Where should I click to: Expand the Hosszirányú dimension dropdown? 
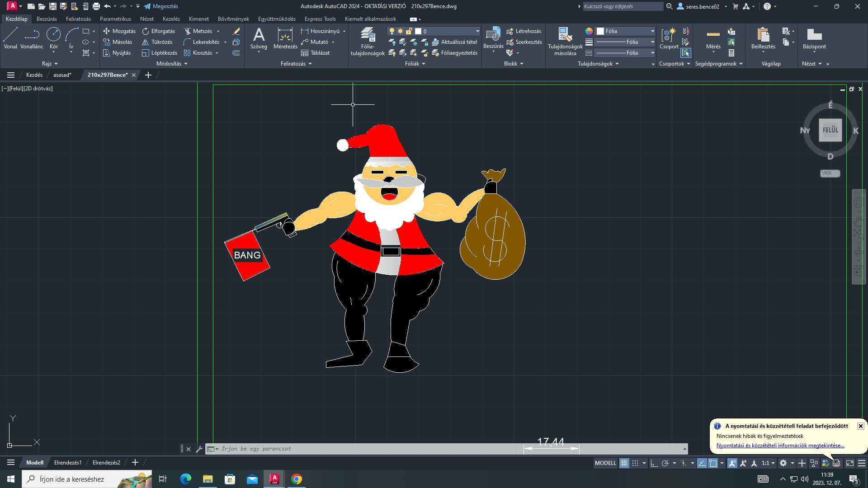(x=344, y=31)
